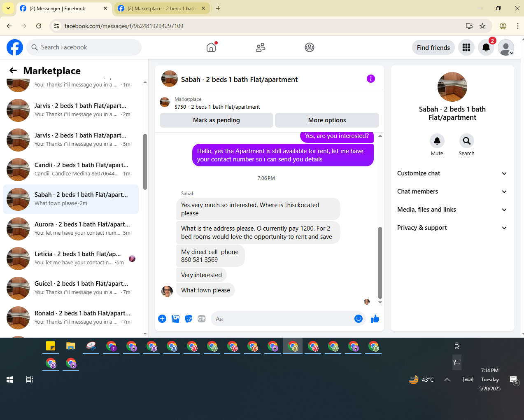The image size is (524, 420).
Task: Open File Explorer from the taskbar
Action: click(71, 346)
